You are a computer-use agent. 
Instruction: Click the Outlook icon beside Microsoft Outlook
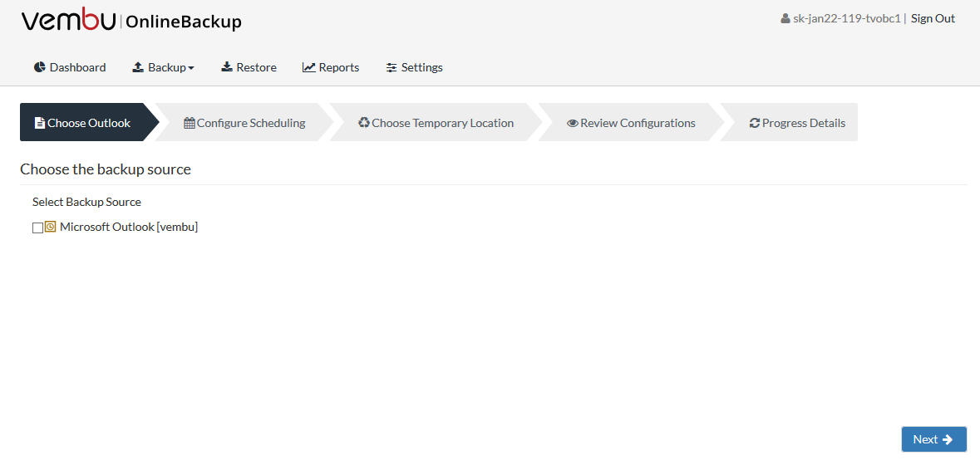tap(51, 228)
